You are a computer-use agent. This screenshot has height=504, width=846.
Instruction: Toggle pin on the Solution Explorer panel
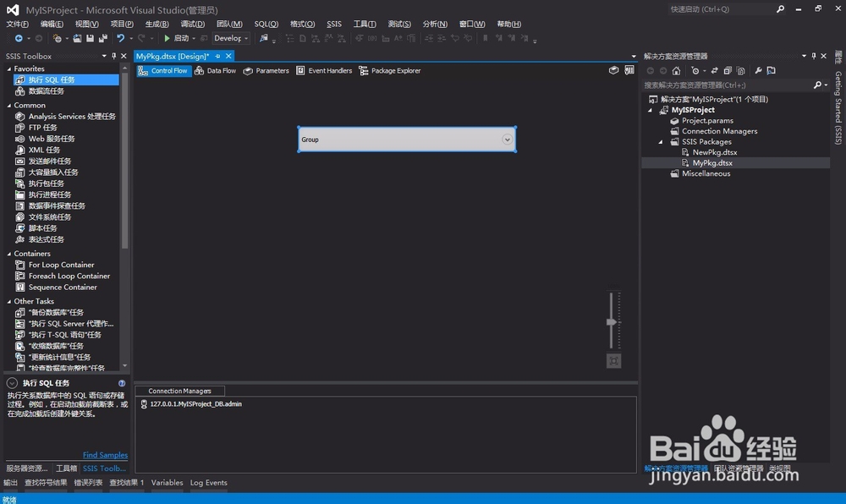coord(814,56)
